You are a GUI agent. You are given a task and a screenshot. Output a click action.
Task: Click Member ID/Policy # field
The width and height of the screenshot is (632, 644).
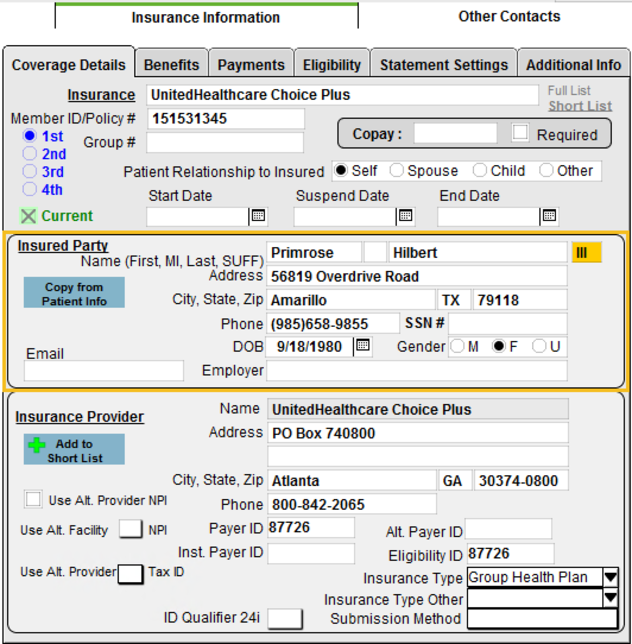(226, 119)
